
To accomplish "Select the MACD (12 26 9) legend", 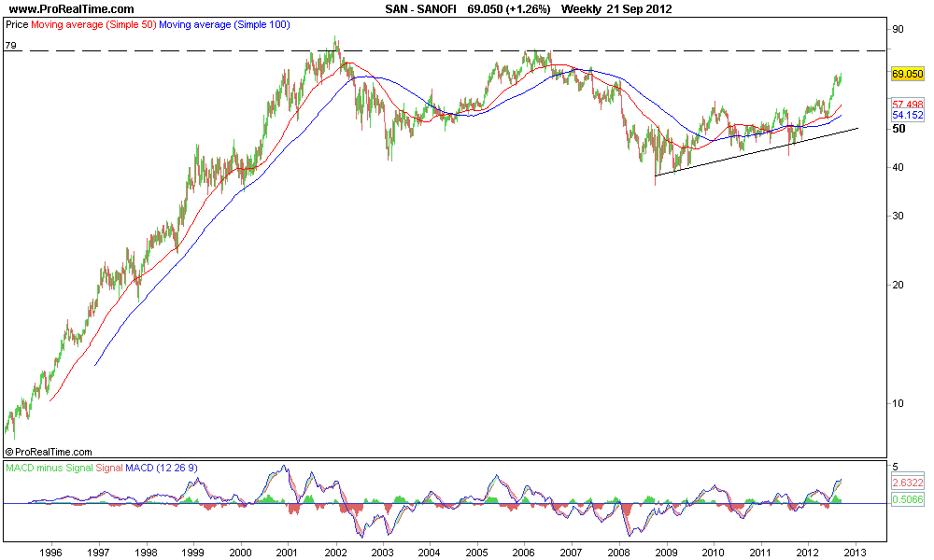I will (162, 468).
